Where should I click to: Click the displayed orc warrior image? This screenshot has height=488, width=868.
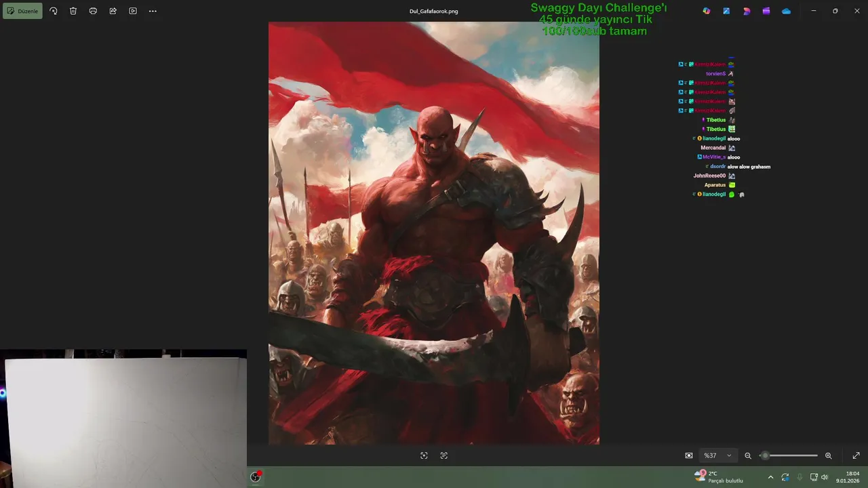(434, 233)
